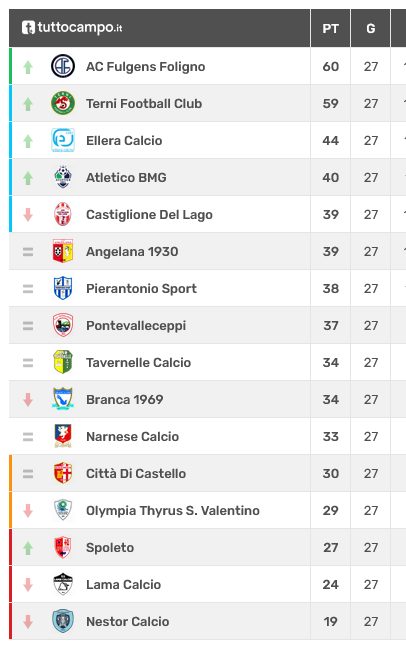Select the Città Di Castello row name
Viewport: 406px width, 651px height.
pos(136,474)
